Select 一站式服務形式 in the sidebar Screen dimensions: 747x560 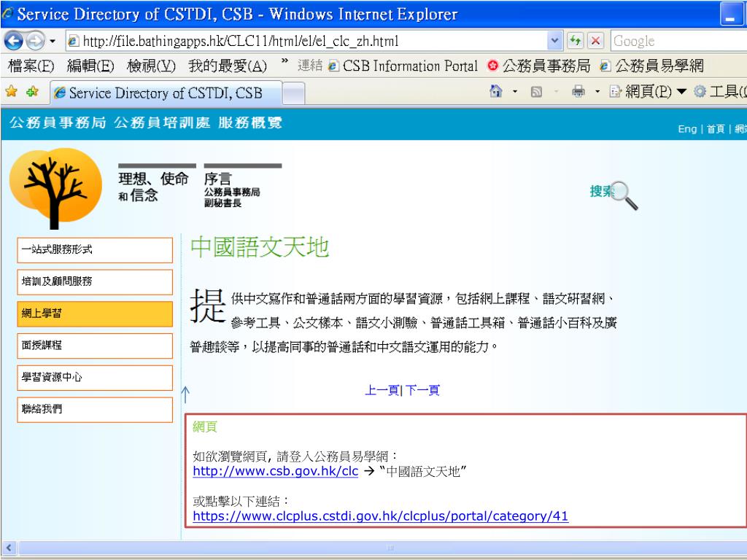(x=95, y=250)
